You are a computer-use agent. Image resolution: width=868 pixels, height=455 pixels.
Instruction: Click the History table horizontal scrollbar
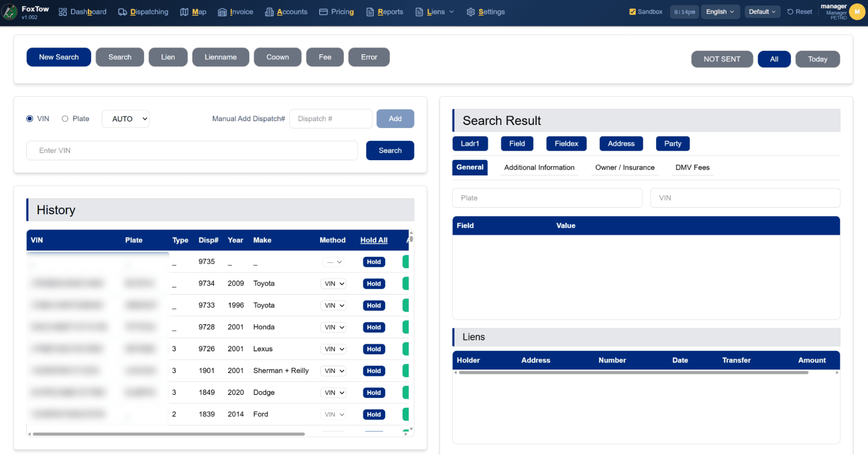(169, 434)
